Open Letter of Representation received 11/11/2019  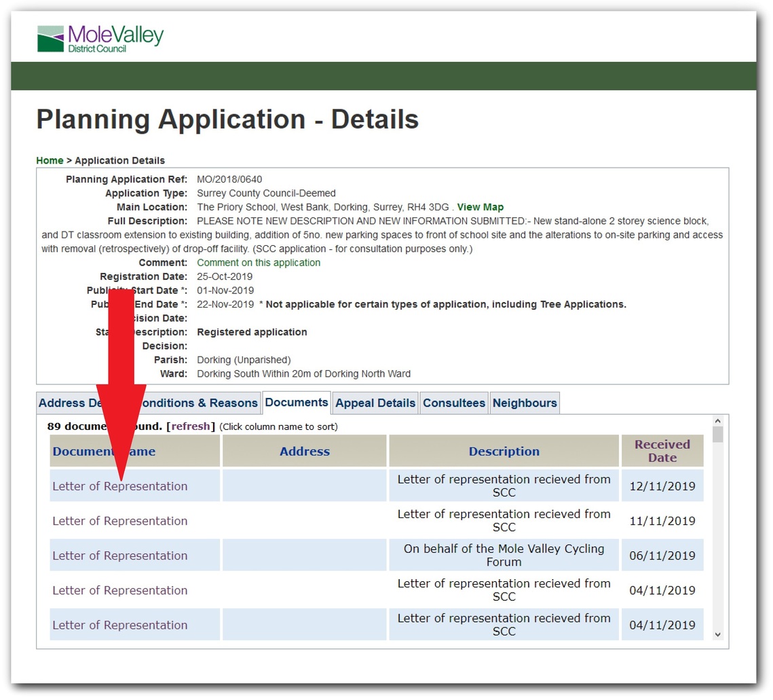pyautogui.click(x=119, y=521)
